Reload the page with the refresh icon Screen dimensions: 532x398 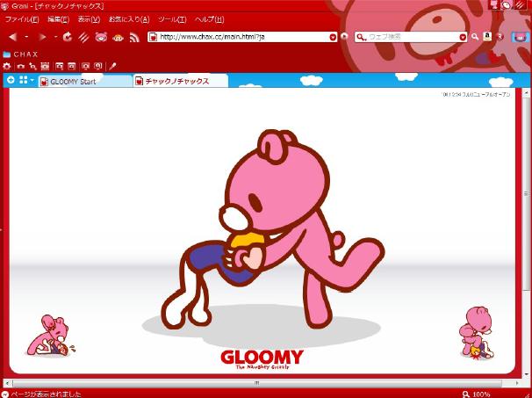[x=68, y=37]
